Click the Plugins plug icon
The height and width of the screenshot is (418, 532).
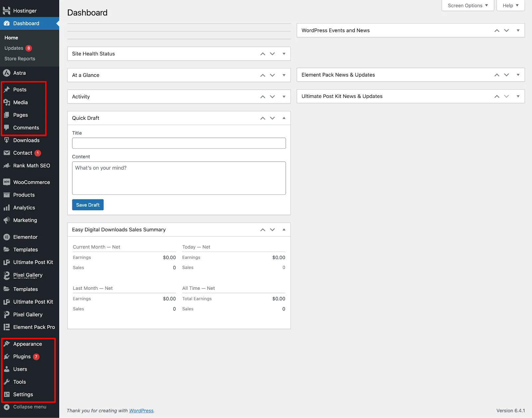(7, 356)
